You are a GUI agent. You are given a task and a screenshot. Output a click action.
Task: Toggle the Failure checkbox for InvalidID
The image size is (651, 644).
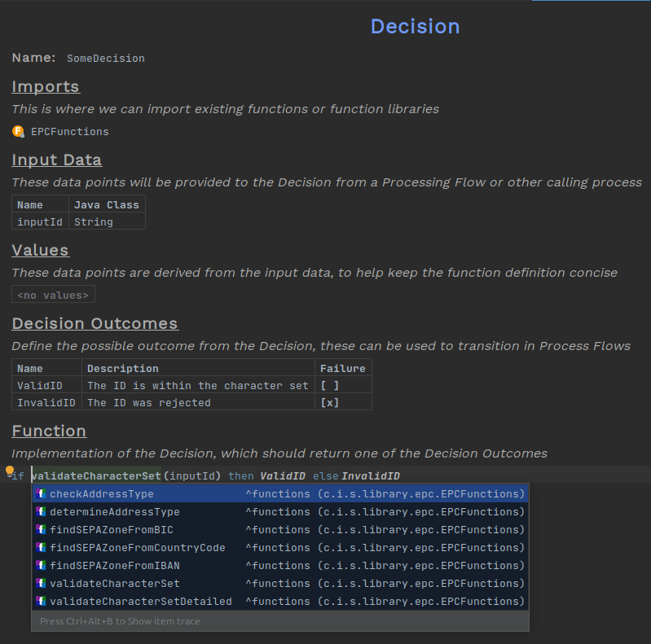330,402
